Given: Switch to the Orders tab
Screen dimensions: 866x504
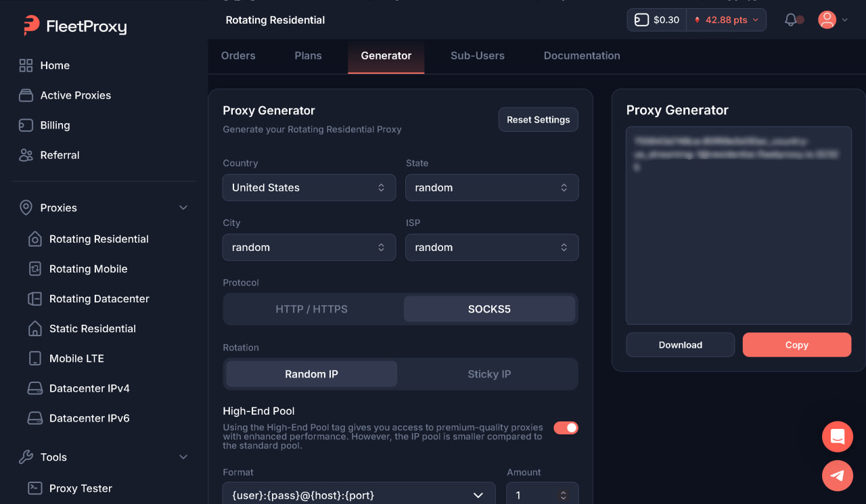Looking at the screenshot, I should tap(238, 56).
